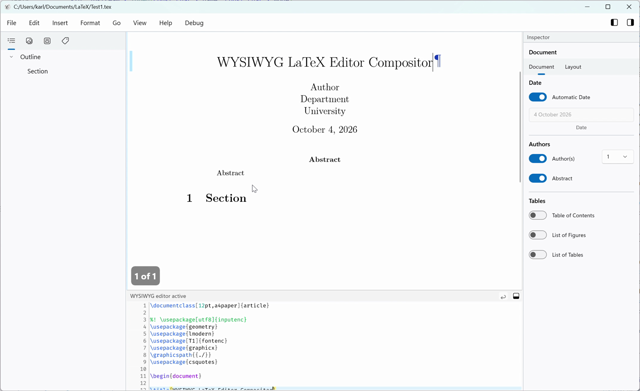Click the application icon in title bar
The image size is (640, 391).
coord(7,7)
